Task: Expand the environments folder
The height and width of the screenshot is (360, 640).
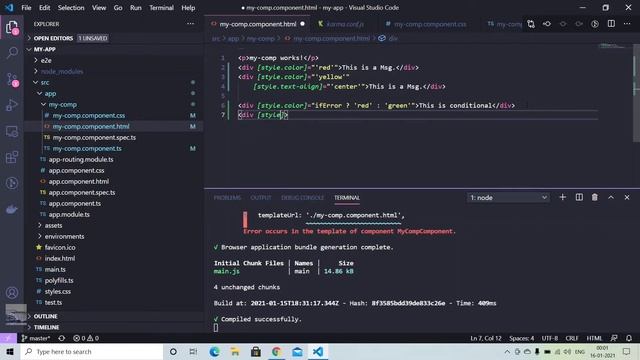Action: [64, 236]
